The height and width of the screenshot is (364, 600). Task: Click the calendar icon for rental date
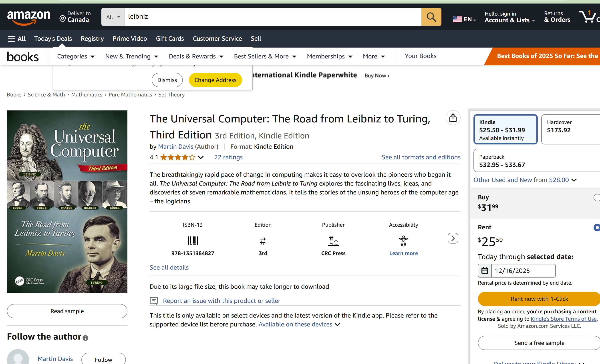pos(485,271)
